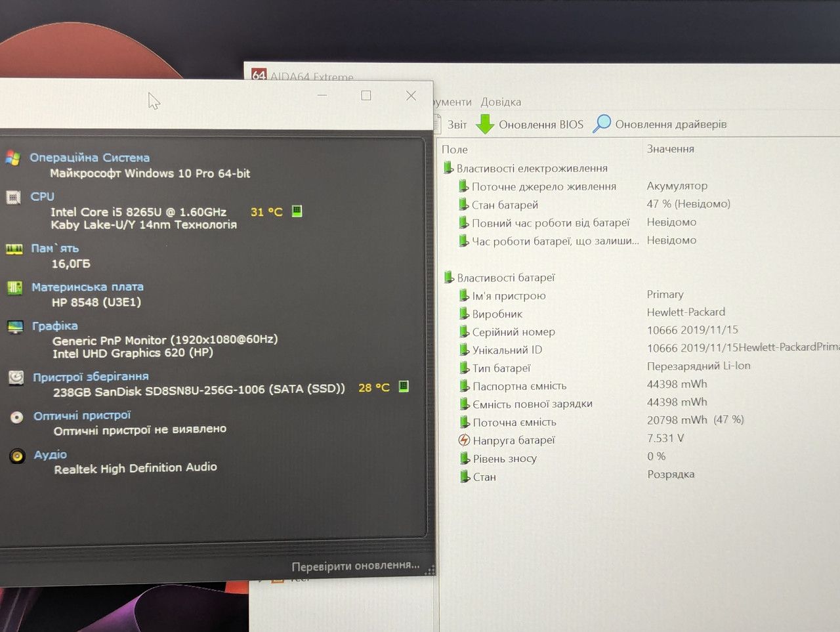
Task: Click Перевірити оновлення link in Speccy
Action: (356, 566)
